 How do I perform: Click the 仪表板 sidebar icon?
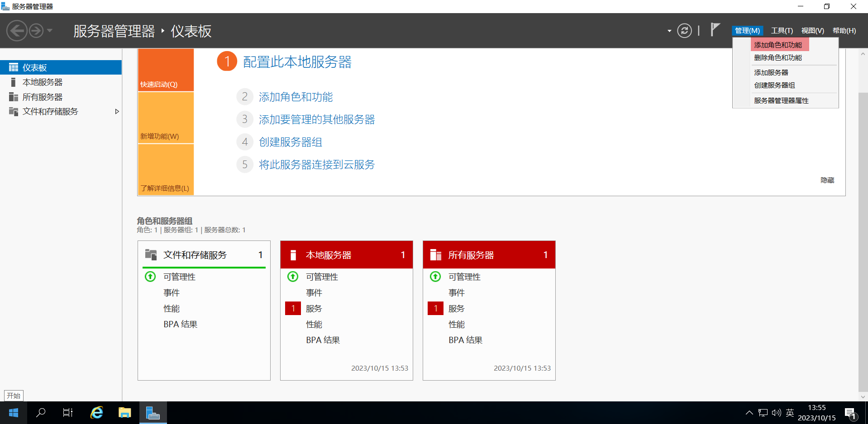14,67
